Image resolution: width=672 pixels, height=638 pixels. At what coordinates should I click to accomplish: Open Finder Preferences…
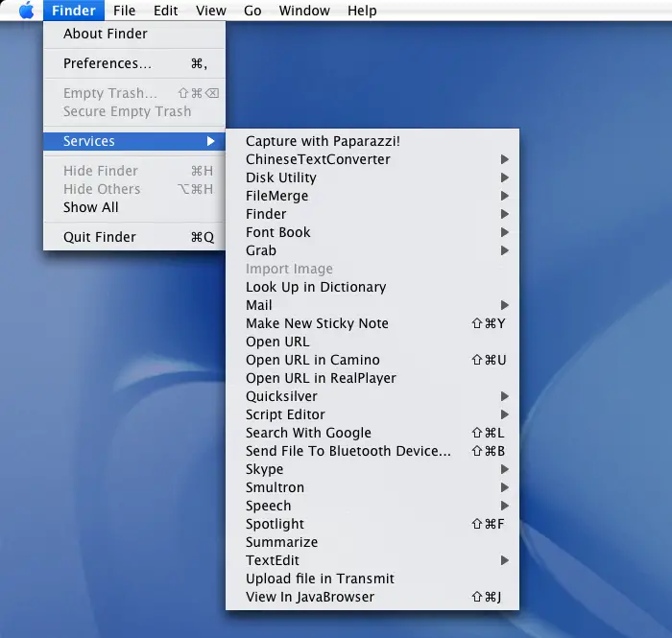[134, 63]
